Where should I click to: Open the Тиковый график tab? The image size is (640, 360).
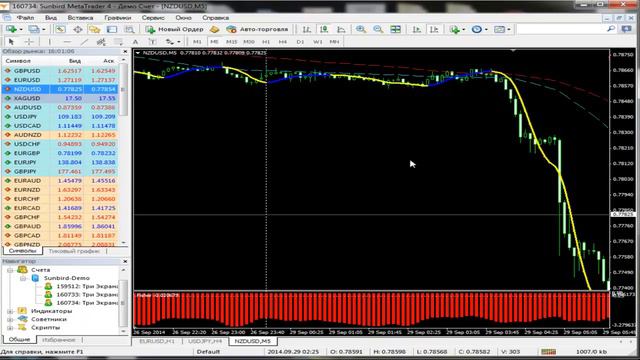[74, 251]
